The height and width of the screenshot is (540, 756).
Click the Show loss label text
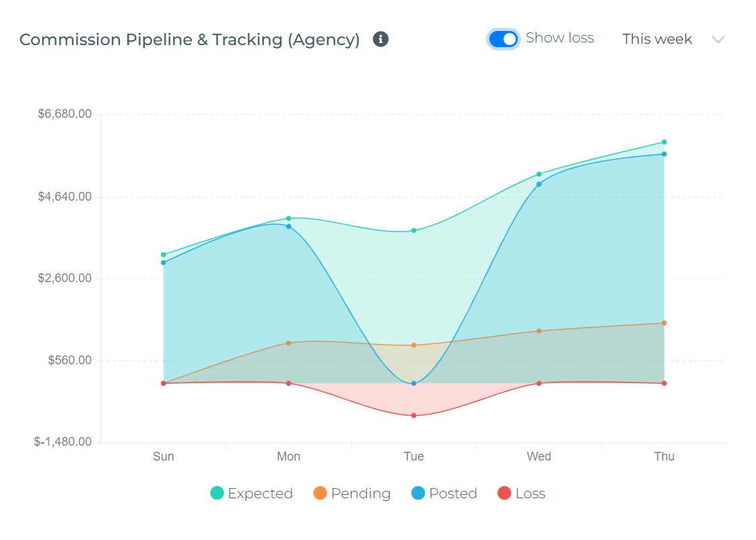click(x=559, y=38)
